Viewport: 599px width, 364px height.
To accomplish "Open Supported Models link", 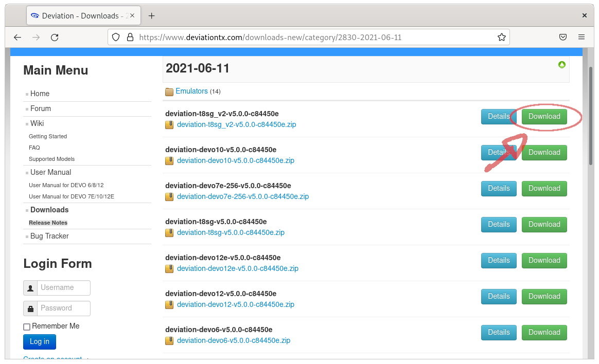I will [x=51, y=159].
